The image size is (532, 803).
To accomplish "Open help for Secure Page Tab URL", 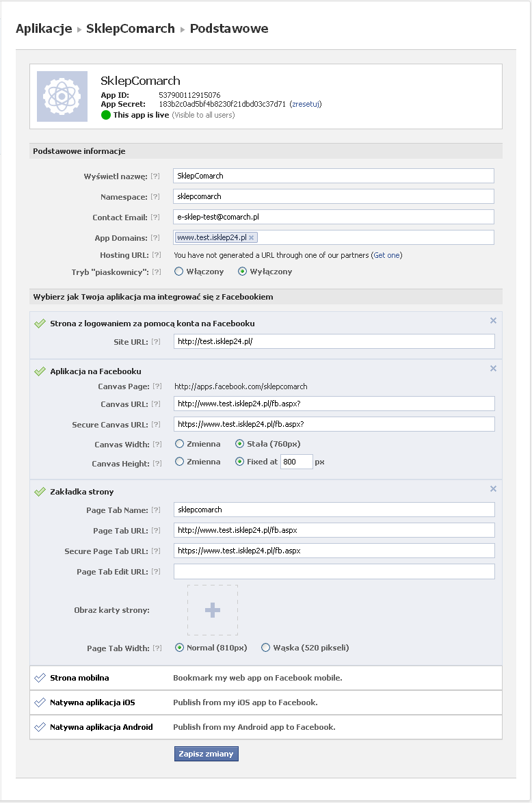I will pyautogui.click(x=156, y=551).
